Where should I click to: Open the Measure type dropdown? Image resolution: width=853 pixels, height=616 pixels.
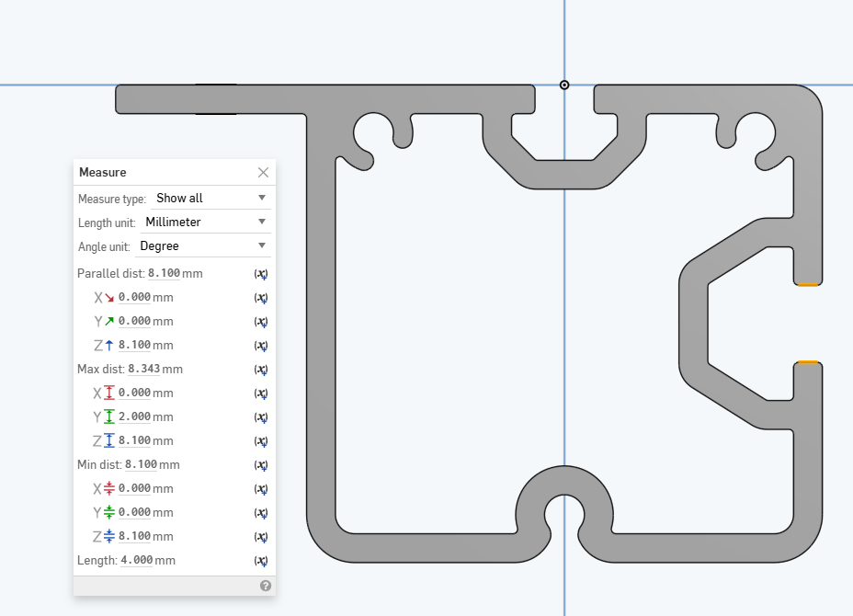coord(210,198)
